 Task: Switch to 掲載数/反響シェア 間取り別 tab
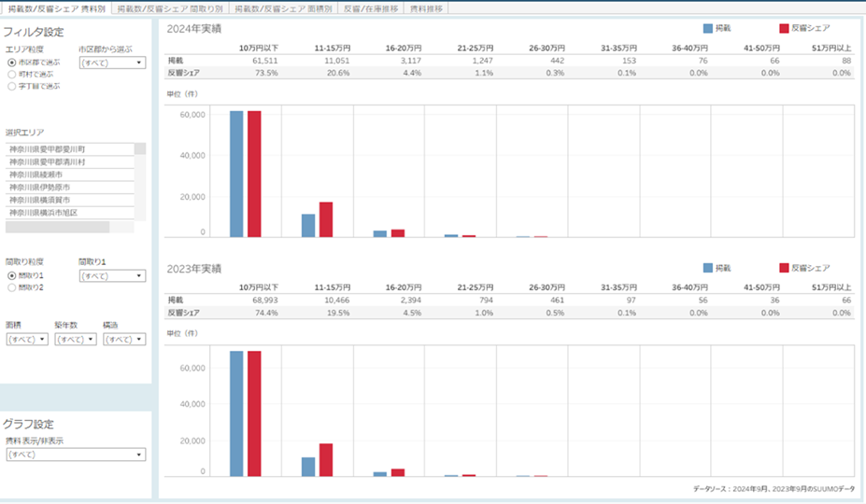(x=169, y=7)
